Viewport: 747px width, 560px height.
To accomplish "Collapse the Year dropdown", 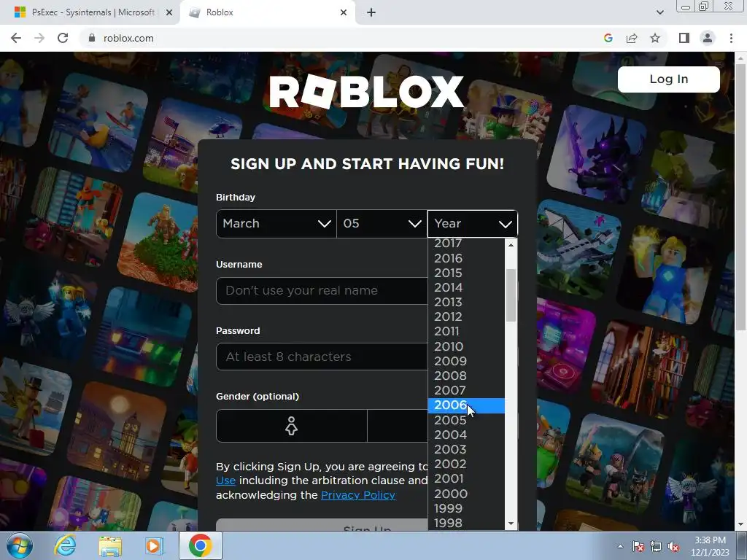I will click(472, 223).
